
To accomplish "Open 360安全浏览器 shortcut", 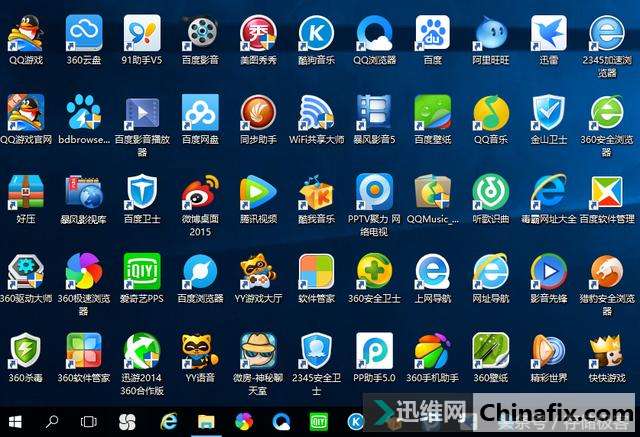I will click(607, 112).
